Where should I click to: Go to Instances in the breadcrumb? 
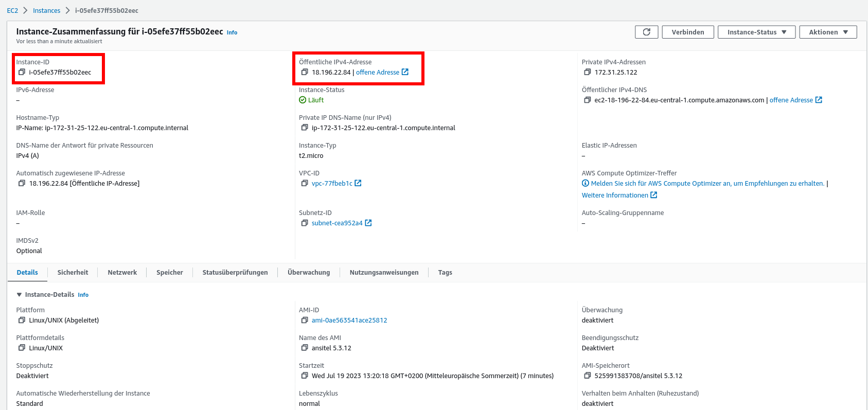(46, 10)
